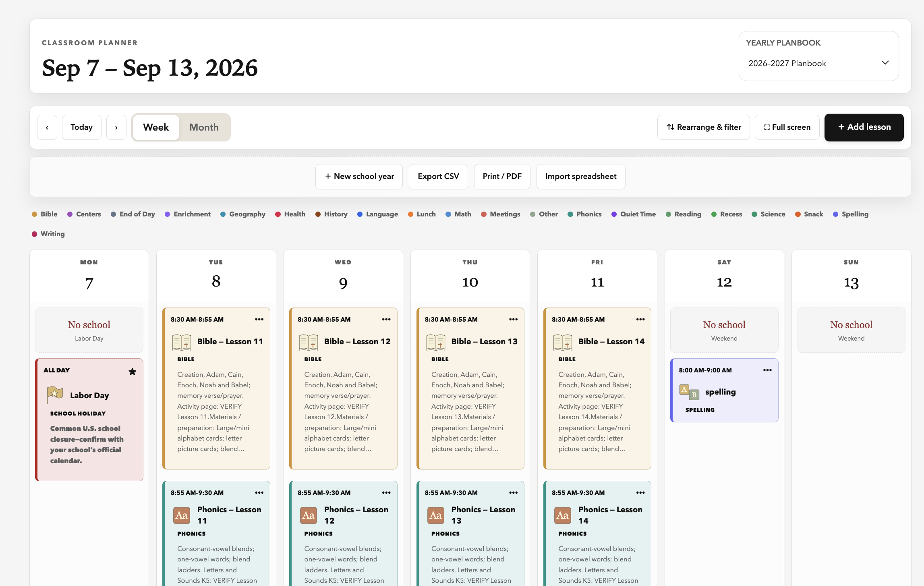Click Sunday No school Weekend notice

851,330
